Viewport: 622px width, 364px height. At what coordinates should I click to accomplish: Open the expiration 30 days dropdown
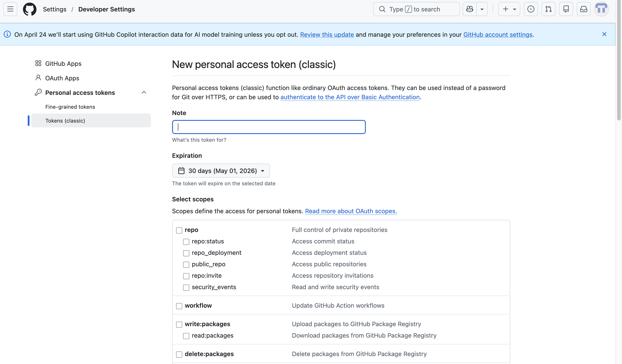point(221,171)
